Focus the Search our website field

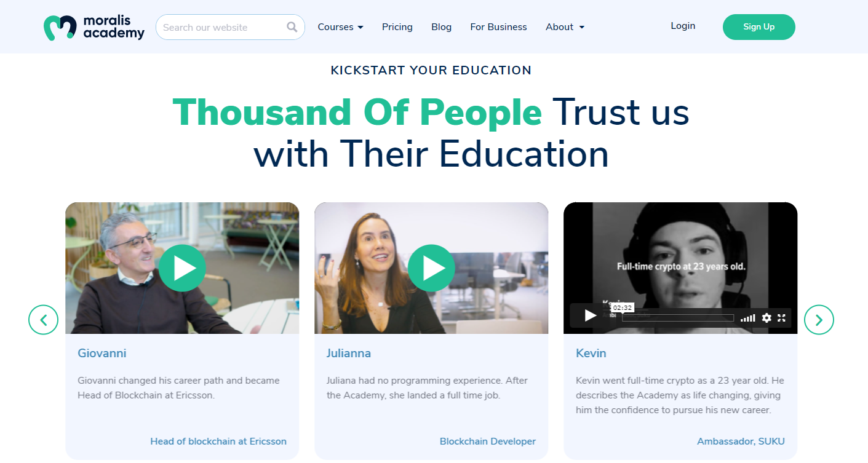(230, 27)
